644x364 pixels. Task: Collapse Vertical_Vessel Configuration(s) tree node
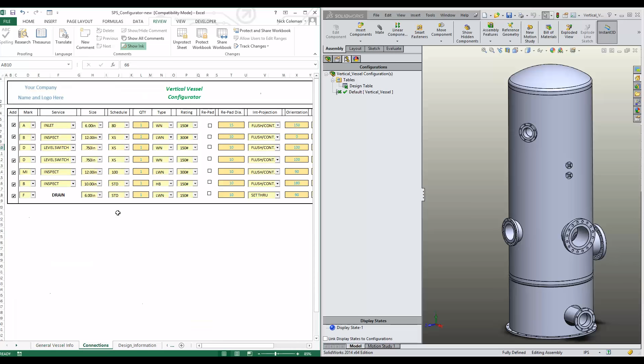pyautogui.click(x=326, y=74)
